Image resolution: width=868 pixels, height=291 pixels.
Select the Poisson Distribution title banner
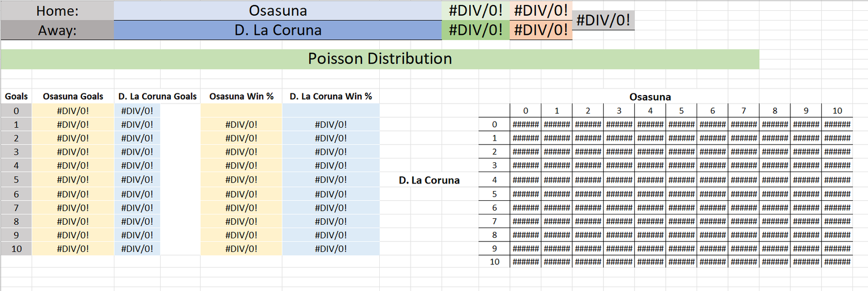380,59
